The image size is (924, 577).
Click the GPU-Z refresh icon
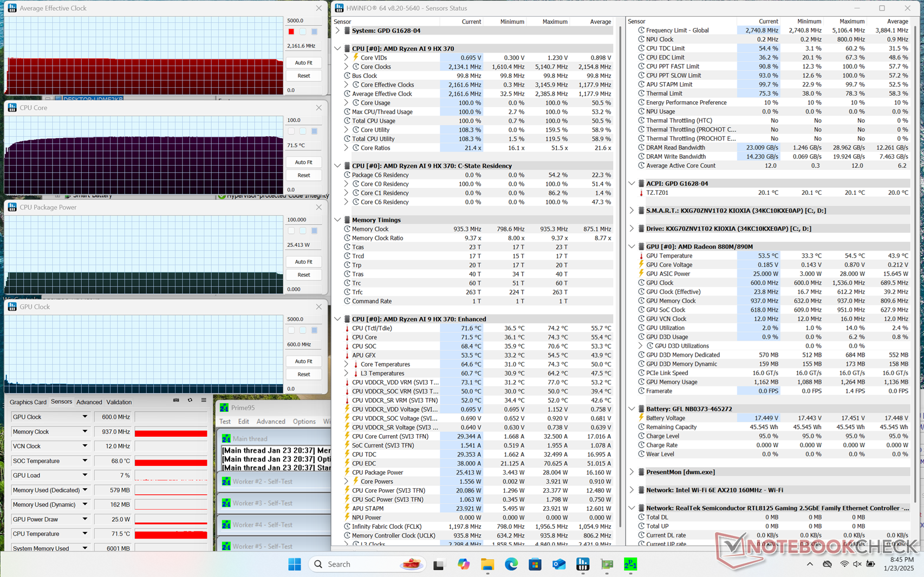[x=190, y=401]
